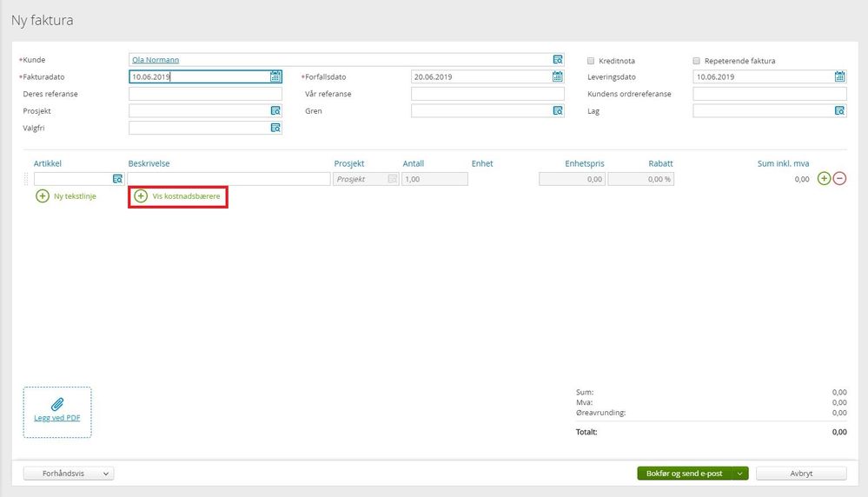Open the Valgfri lookup icon
The height and width of the screenshot is (497, 868).
pos(275,128)
